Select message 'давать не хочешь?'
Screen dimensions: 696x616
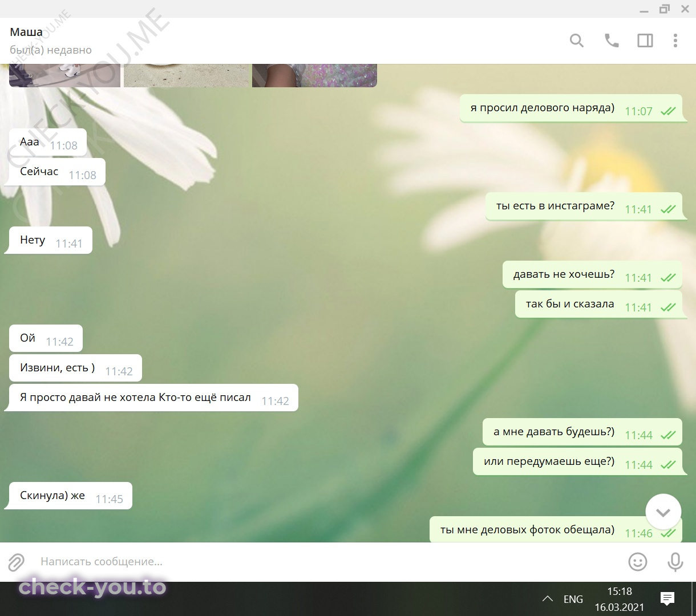coord(592,275)
